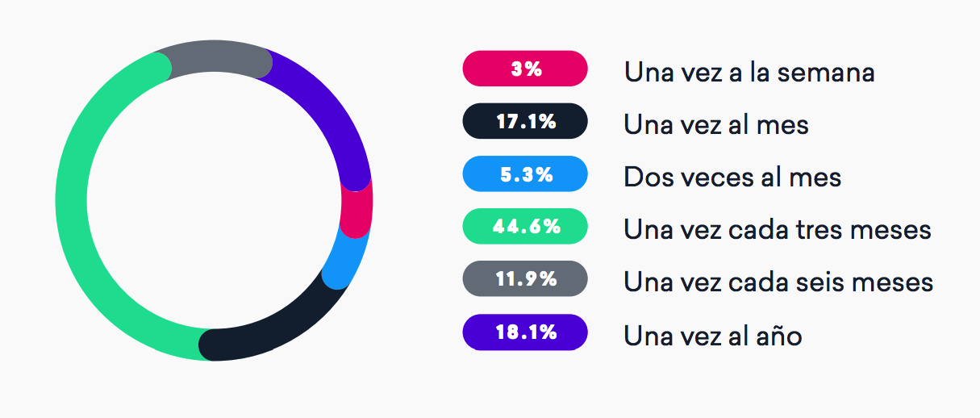
Task: Choose the "Una vez cada tres meses" label
Action: [x=778, y=229]
